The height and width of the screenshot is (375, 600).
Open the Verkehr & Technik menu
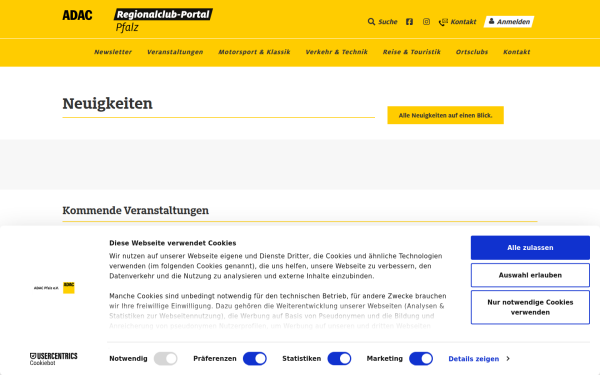[x=336, y=52]
